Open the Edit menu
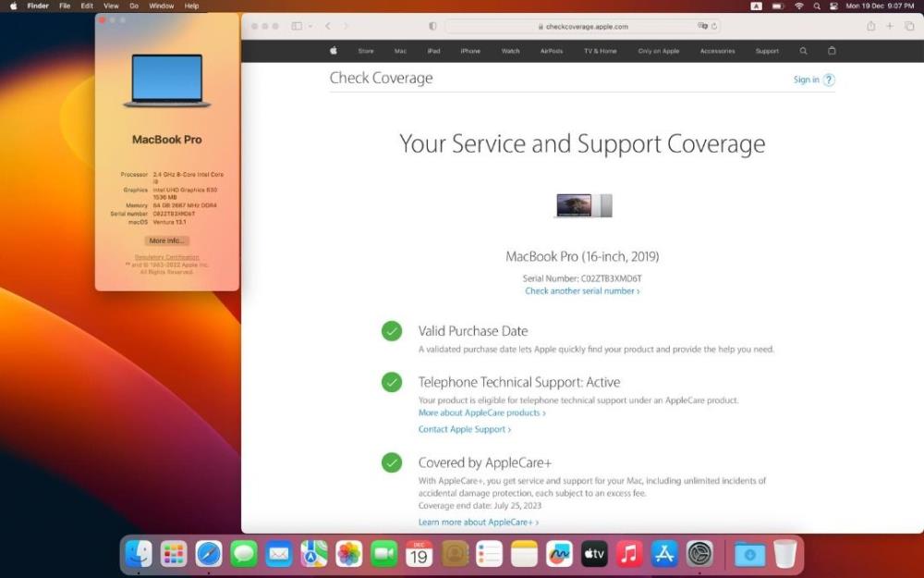The width and height of the screenshot is (924, 578). (x=87, y=6)
